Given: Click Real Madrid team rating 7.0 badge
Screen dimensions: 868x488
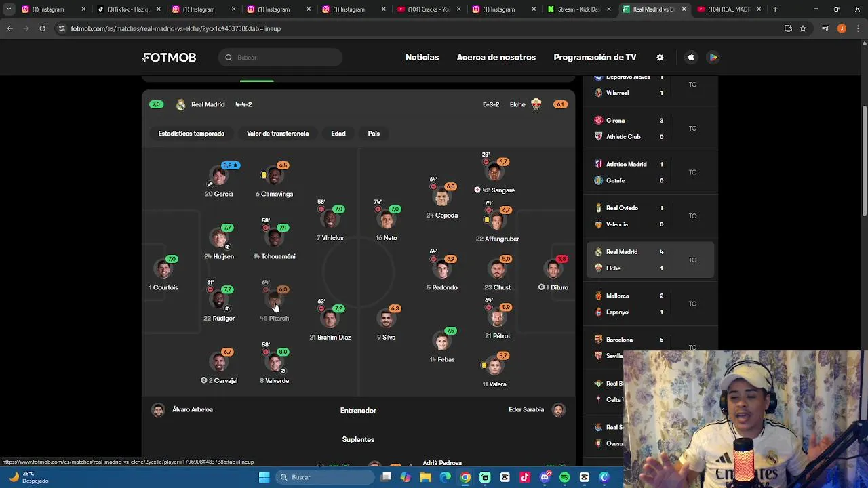Looking at the screenshot, I should click(156, 104).
